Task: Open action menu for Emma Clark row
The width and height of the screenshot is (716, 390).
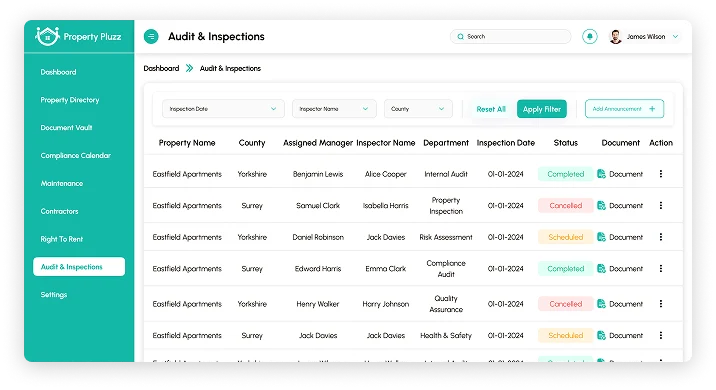Action: pos(661,269)
